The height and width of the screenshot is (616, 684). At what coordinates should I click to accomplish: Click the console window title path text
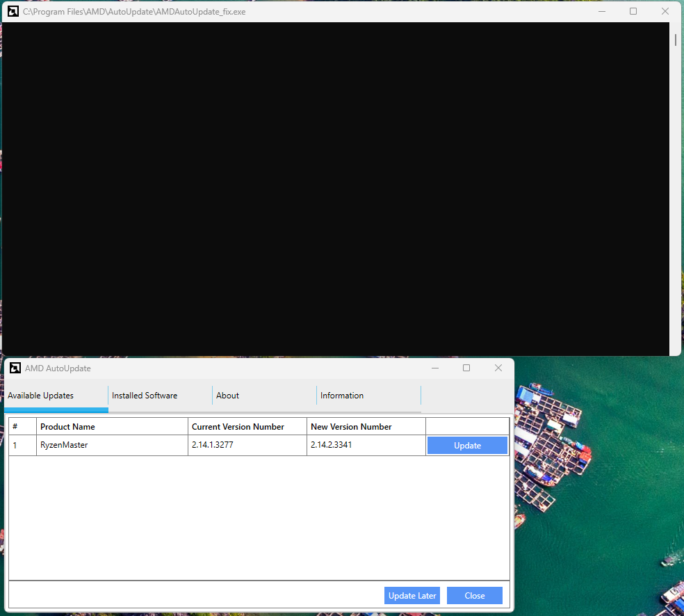point(134,12)
